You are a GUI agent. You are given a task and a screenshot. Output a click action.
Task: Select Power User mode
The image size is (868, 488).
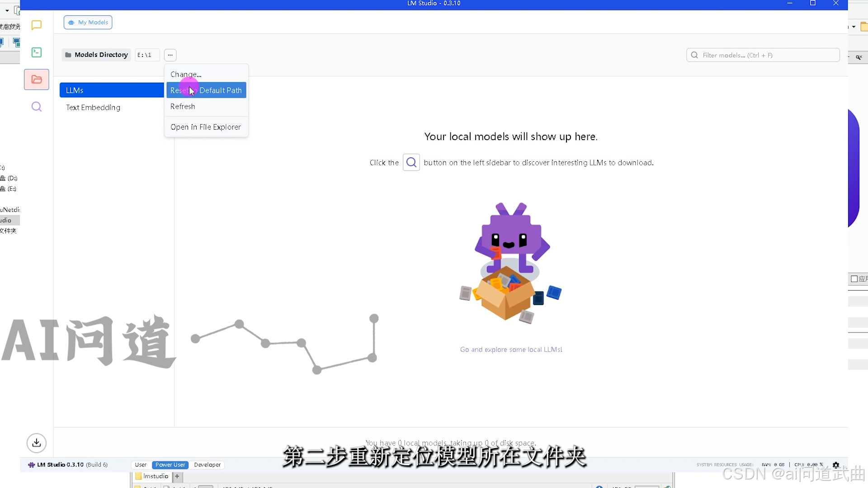170,465
